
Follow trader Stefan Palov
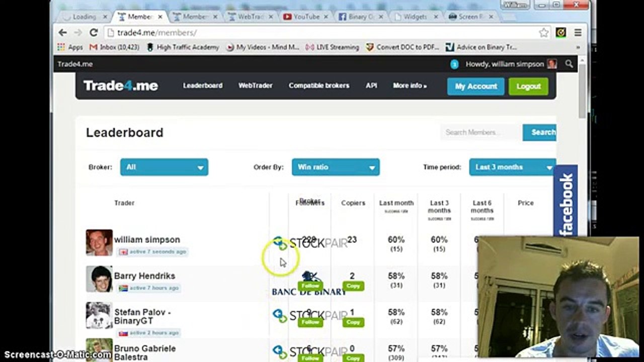(310, 322)
